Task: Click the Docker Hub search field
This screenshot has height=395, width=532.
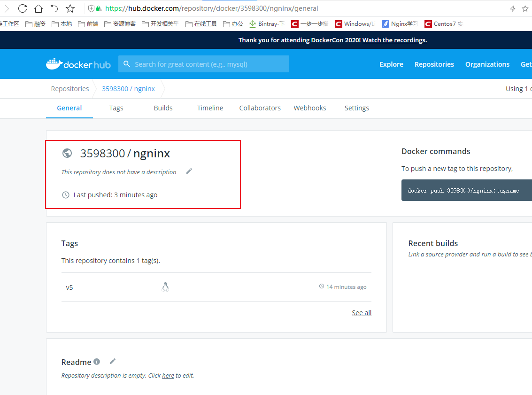Action: pos(204,64)
